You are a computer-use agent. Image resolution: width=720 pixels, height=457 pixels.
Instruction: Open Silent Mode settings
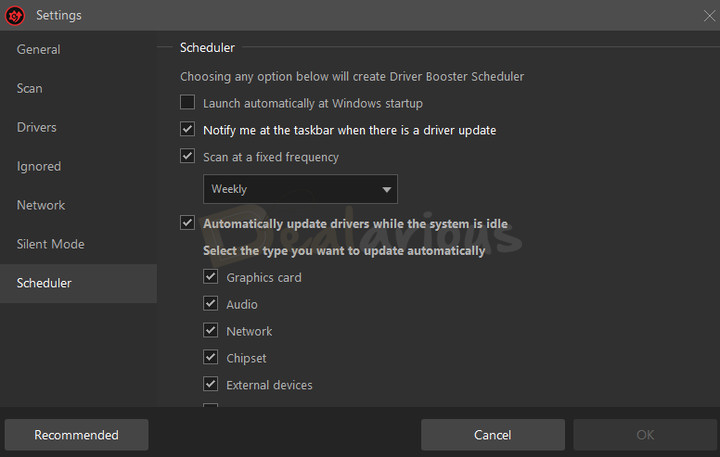pyautogui.click(x=50, y=244)
